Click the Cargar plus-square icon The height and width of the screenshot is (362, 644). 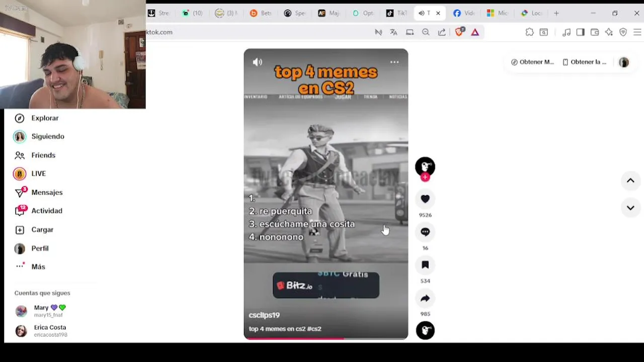(x=20, y=230)
